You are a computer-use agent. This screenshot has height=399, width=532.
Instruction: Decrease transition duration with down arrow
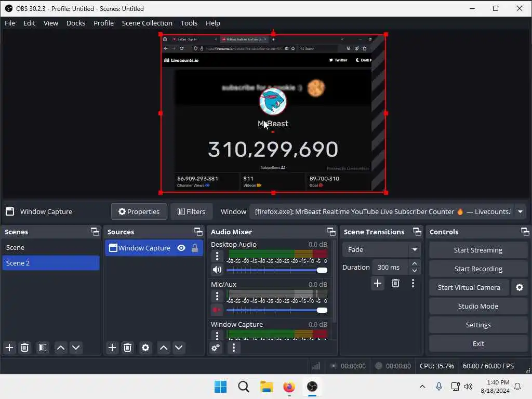click(414, 271)
